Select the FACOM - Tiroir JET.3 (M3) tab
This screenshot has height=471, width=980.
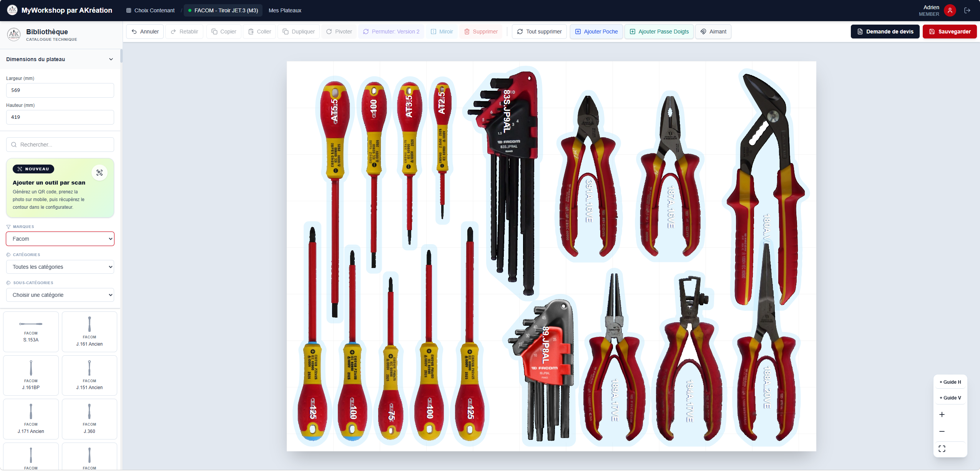point(223,10)
